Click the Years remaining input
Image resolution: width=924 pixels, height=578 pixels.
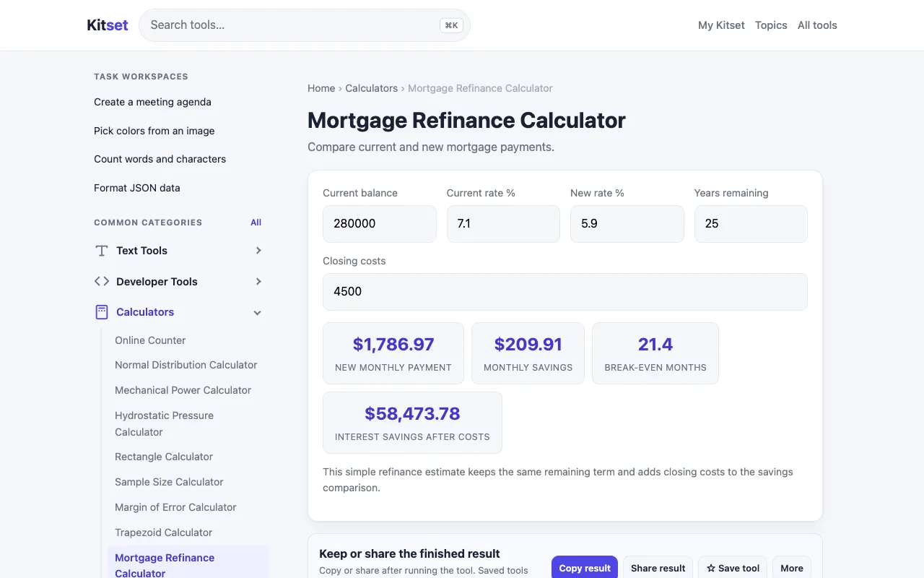point(751,224)
